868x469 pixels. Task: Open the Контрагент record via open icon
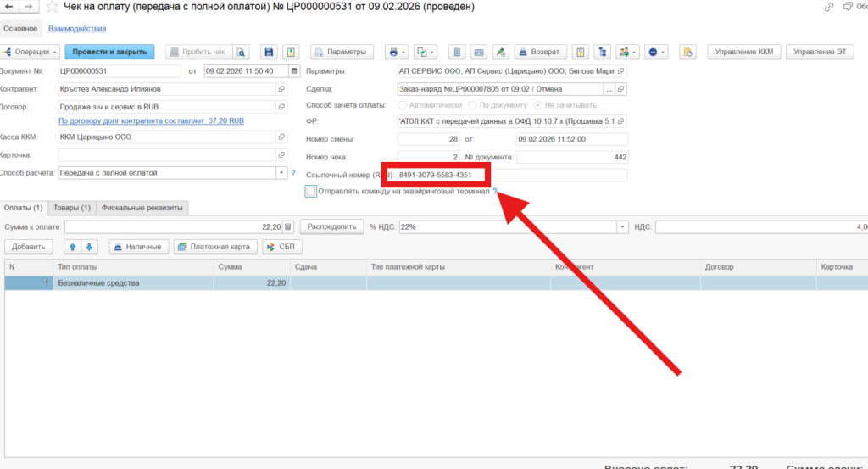click(x=281, y=88)
